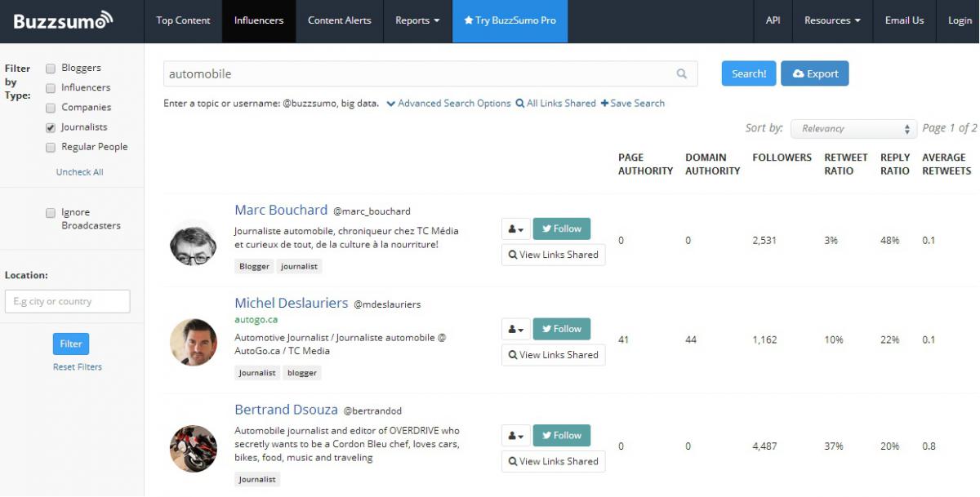
Task: Open the API page
Action: pos(773,20)
